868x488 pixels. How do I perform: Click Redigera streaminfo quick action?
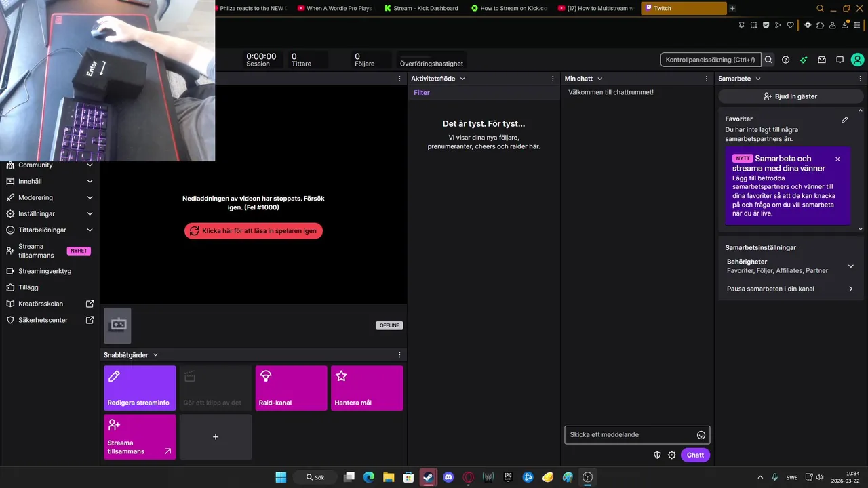point(140,388)
